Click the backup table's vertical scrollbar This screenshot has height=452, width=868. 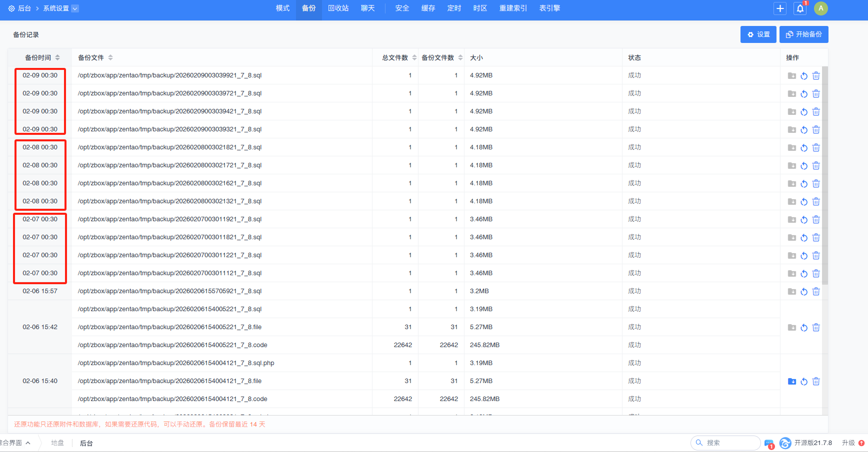coord(825,175)
